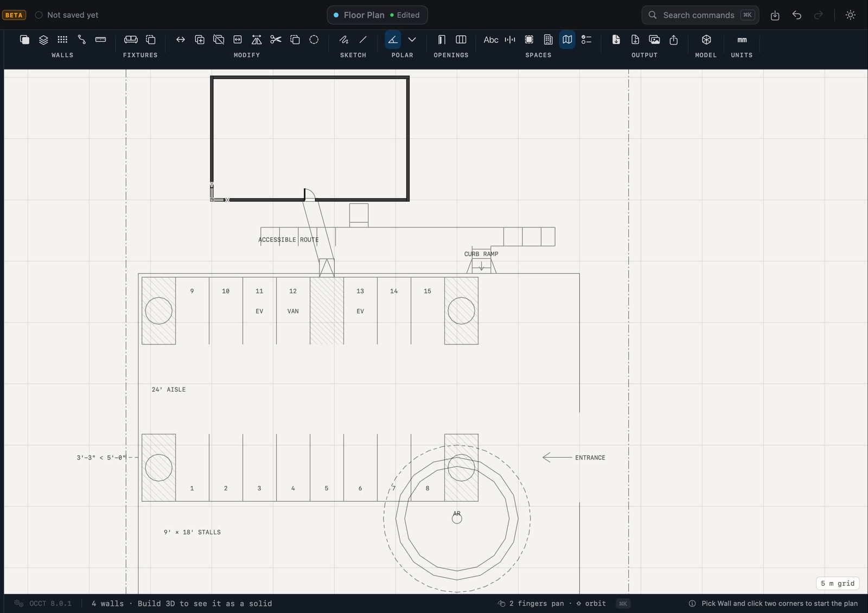Click the 9' × 18' STALLS label
The width and height of the screenshot is (868, 613).
[x=192, y=532]
